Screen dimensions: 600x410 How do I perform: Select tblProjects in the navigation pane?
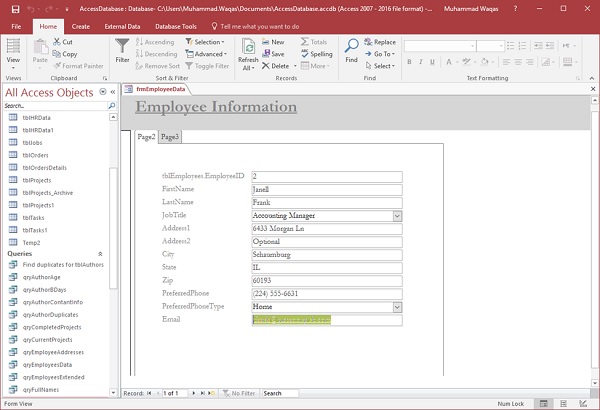37,181
